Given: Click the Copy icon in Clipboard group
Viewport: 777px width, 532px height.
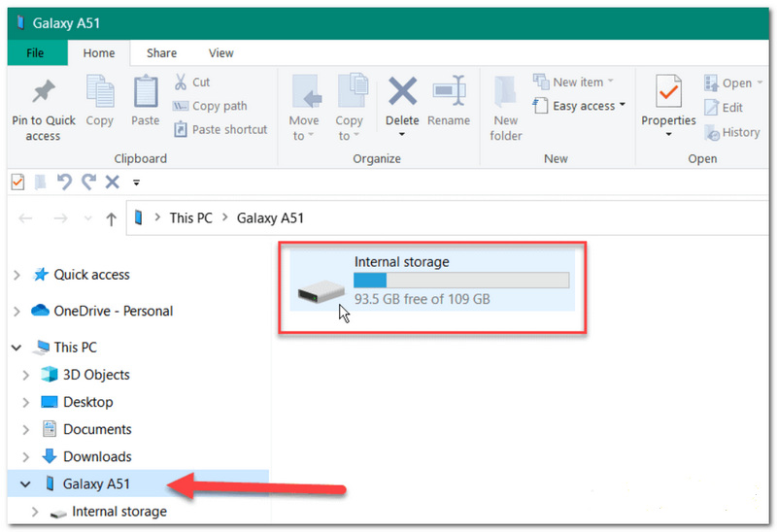Looking at the screenshot, I should coord(100,91).
